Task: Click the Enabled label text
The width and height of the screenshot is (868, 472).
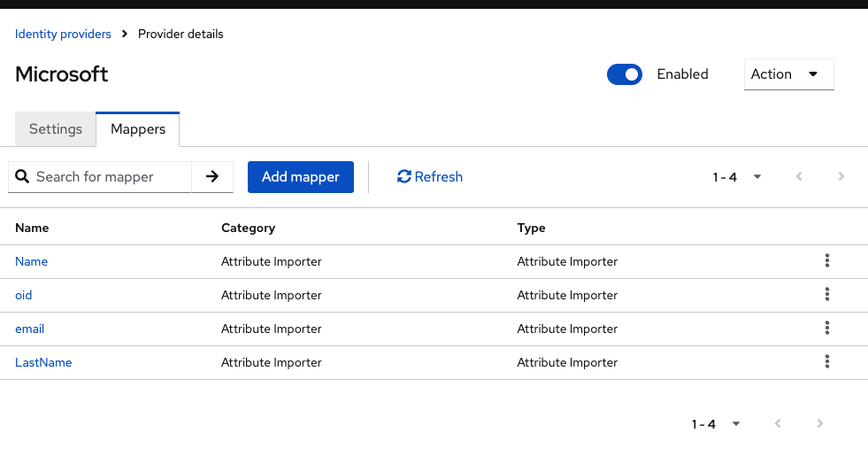Action: (x=682, y=74)
